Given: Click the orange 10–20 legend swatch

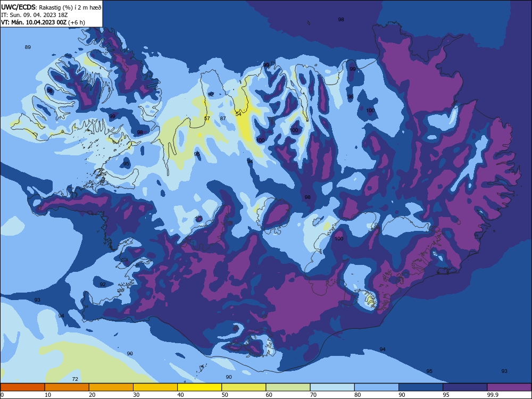Looking at the screenshot, I should pos(67,387).
